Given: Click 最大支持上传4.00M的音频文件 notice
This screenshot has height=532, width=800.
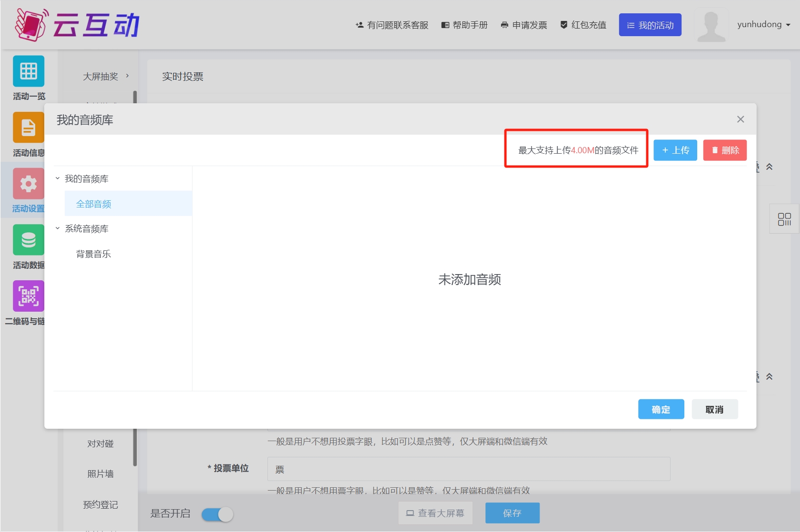Looking at the screenshot, I should pos(578,150).
